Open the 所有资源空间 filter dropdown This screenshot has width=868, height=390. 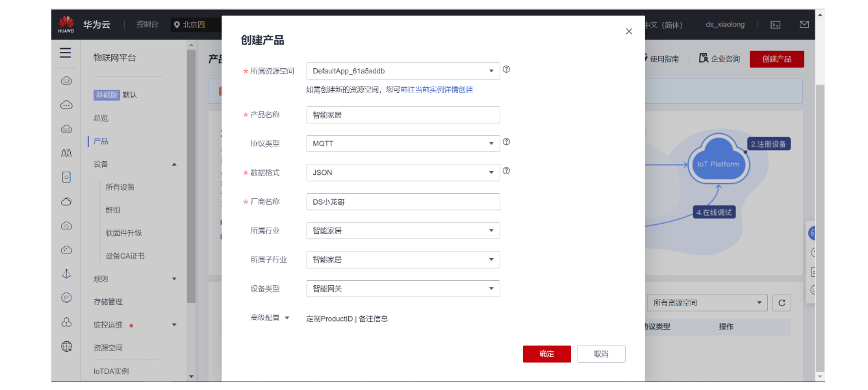[x=708, y=303]
